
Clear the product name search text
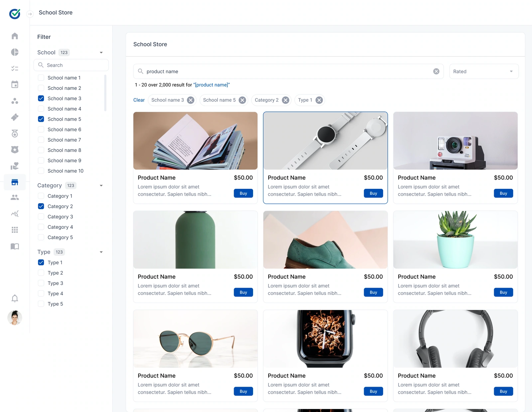pos(436,71)
